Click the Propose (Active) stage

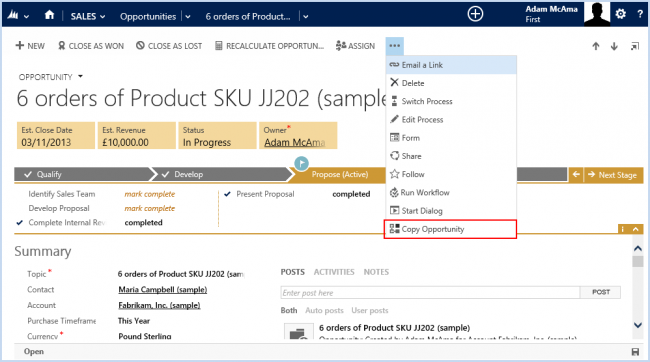pyautogui.click(x=340, y=175)
